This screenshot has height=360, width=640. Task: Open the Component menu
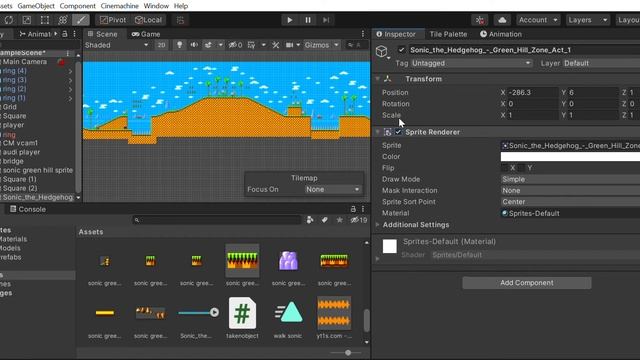[78, 6]
